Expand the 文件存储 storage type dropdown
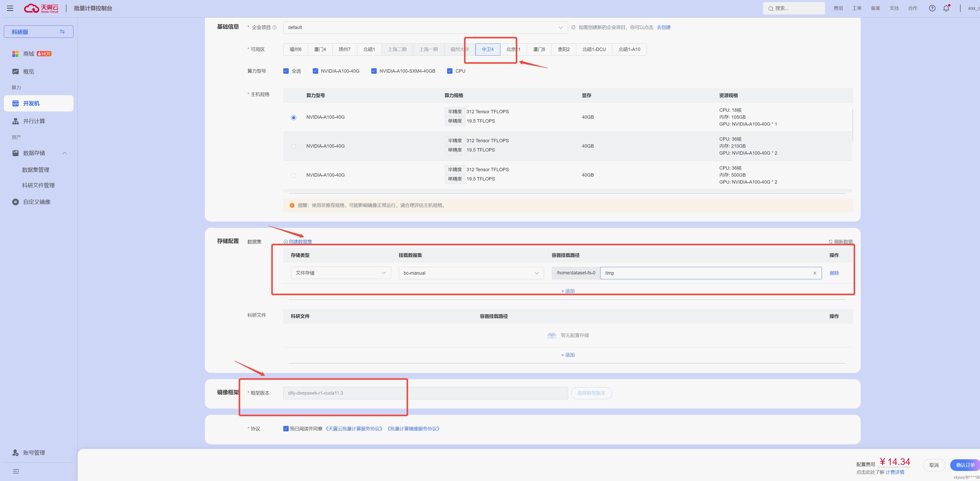 pyautogui.click(x=340, y=273)
